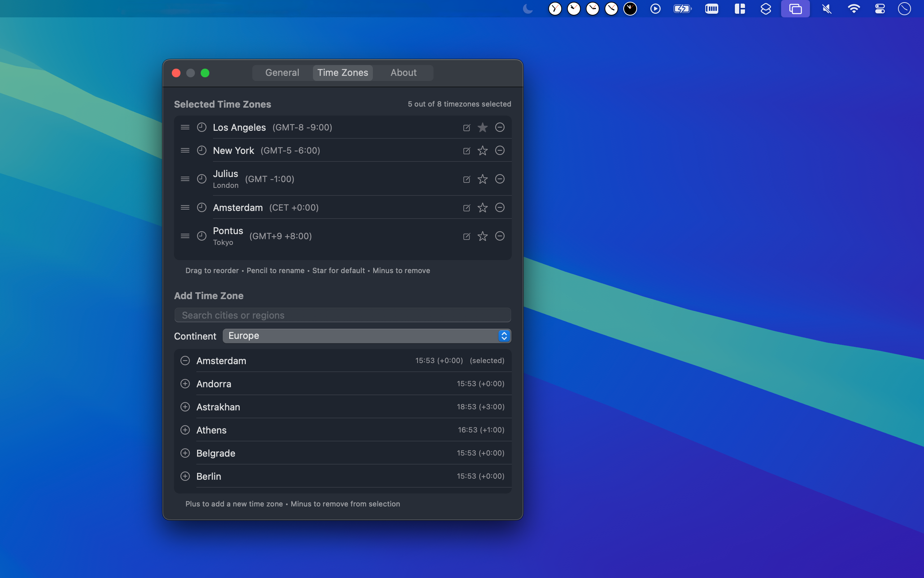Deselect Amsterdam in the Europe list
Viewport: 924px width, 578px height.
(x=185, y=361)
